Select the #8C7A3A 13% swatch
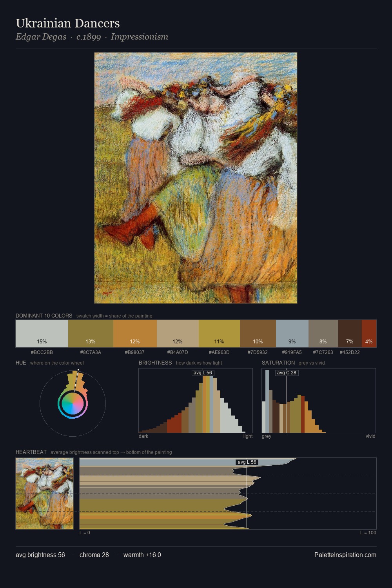This screenshot has height=588, width=392. [x=91, y=334]
